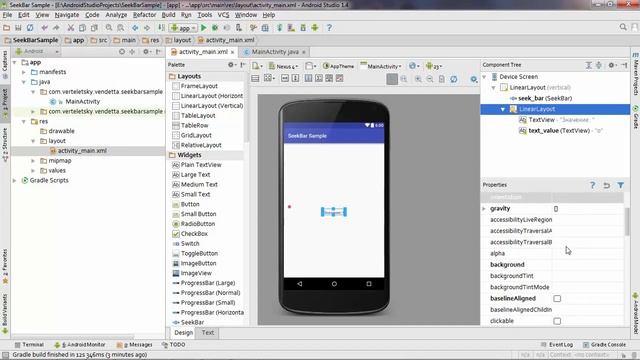Viewport: 640px width, 360px height.
Task: Click the Refresh icon in design toolbar
Action: tap(454, 79)
